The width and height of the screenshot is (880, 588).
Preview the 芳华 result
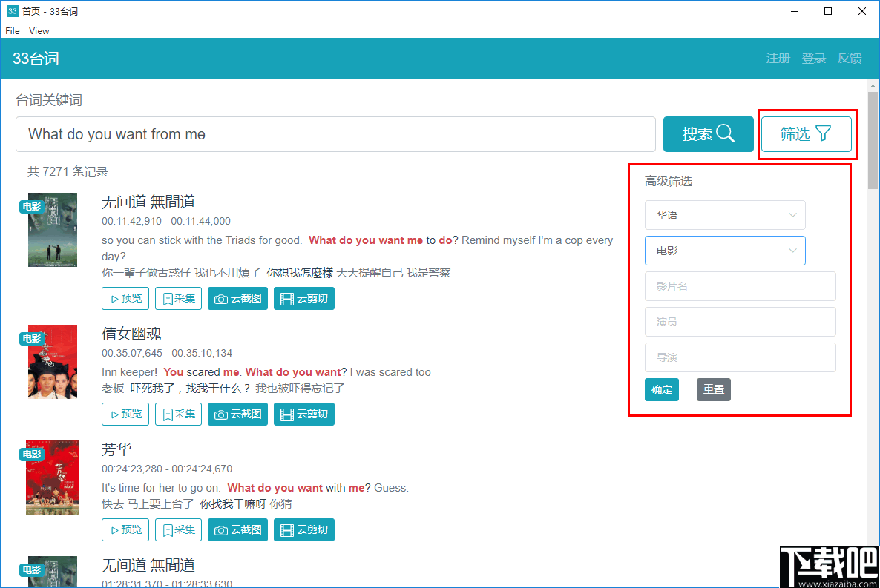pos(125,529)
